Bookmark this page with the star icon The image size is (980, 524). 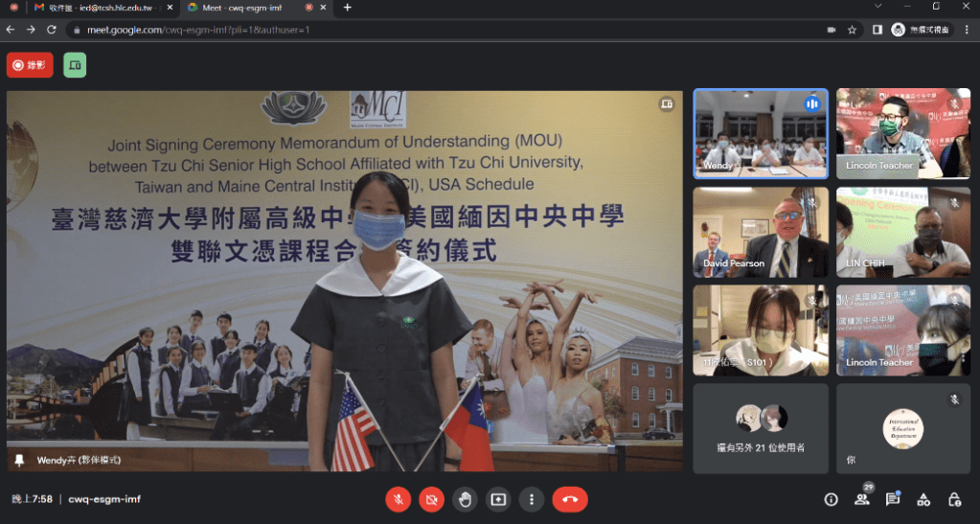(852, 30)
